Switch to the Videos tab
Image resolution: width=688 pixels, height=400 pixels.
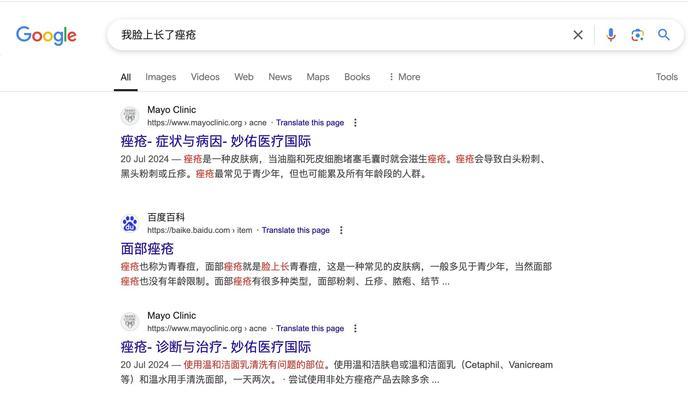pyautogui.click(x=205, y=77)
